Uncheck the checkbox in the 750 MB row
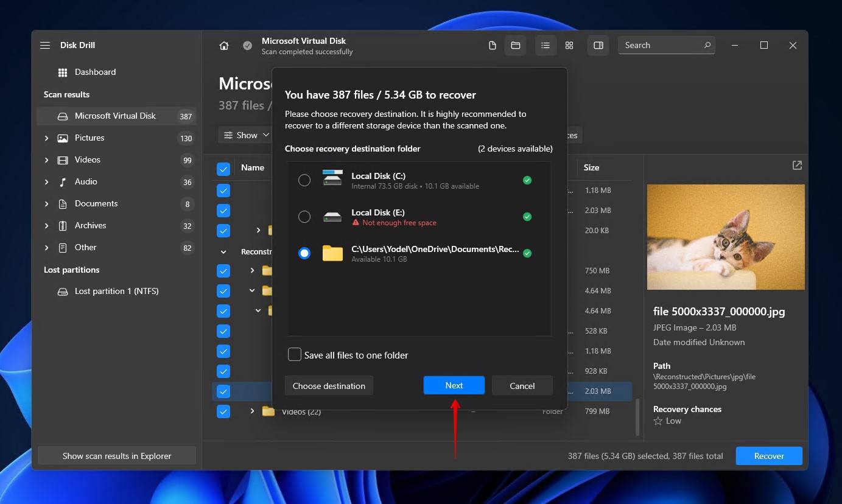The width and height of the screenshot is (842, 504). [223, 271]
